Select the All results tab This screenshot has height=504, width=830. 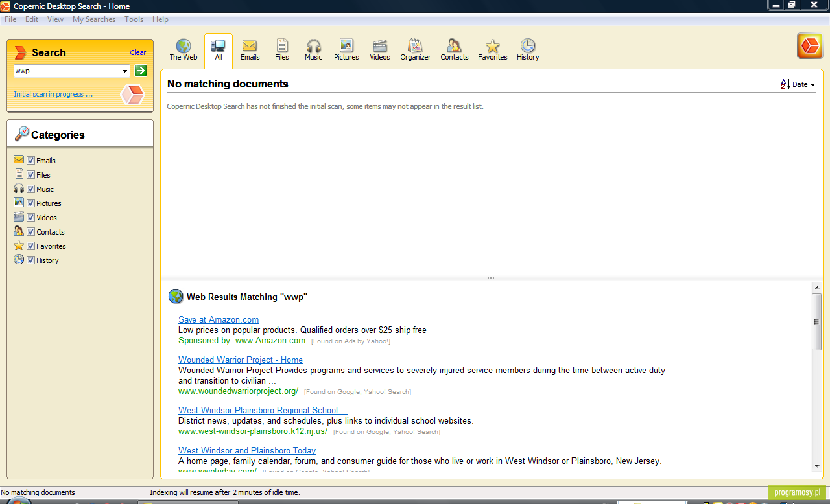219,50
